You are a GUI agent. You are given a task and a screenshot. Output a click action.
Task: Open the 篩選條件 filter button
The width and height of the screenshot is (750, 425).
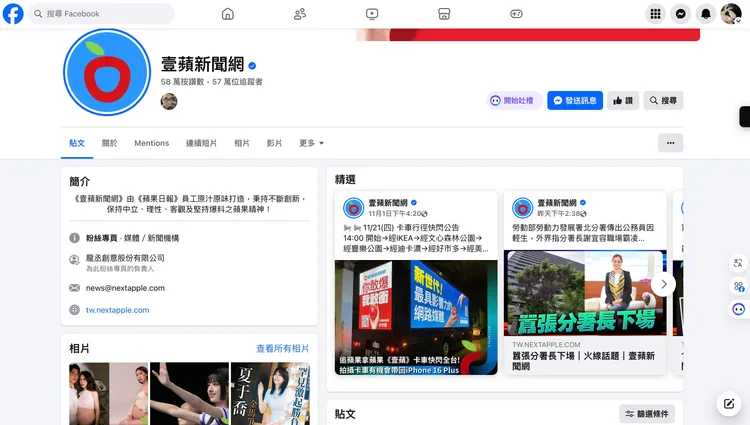647,414
